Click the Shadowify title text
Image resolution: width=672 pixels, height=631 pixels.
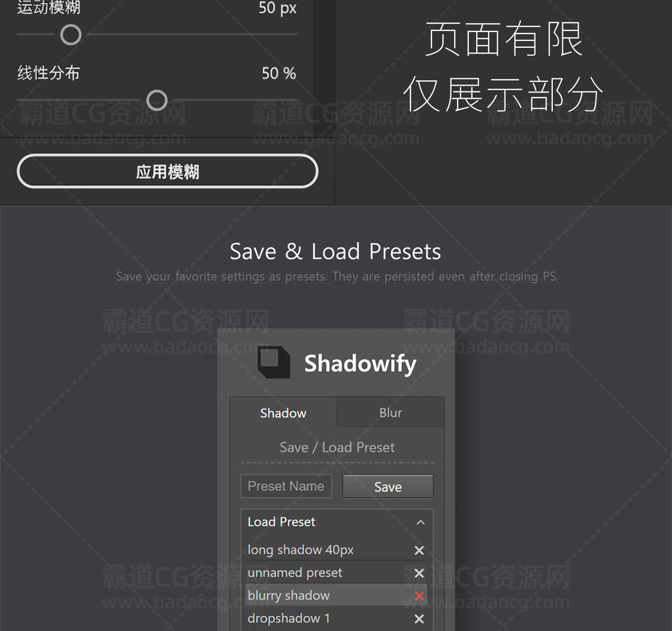360,363
